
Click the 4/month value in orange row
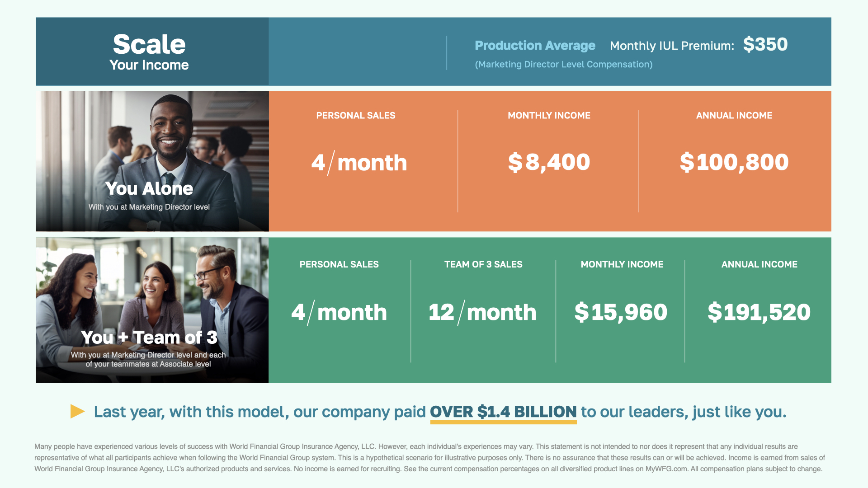(359, 163)
